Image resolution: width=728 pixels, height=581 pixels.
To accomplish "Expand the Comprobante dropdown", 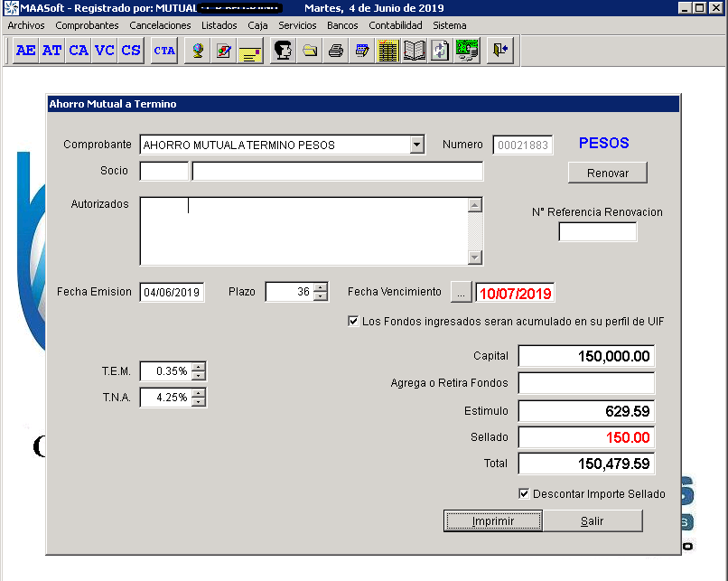I will coord(416,145).
